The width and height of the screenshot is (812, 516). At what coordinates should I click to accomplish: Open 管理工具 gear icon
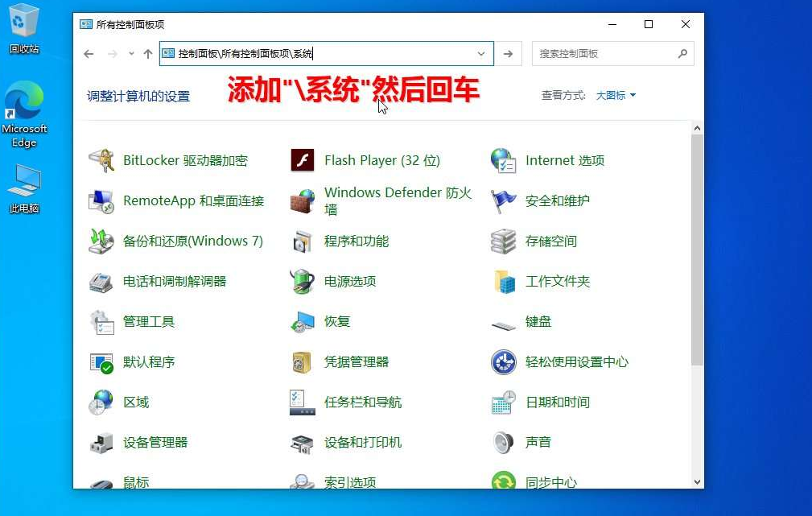click(101, 322)
